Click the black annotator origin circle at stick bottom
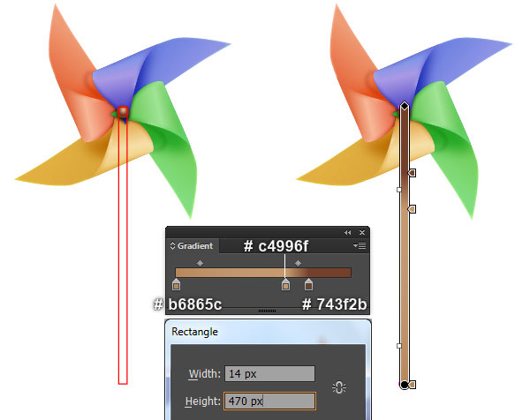 coord(404,385)
